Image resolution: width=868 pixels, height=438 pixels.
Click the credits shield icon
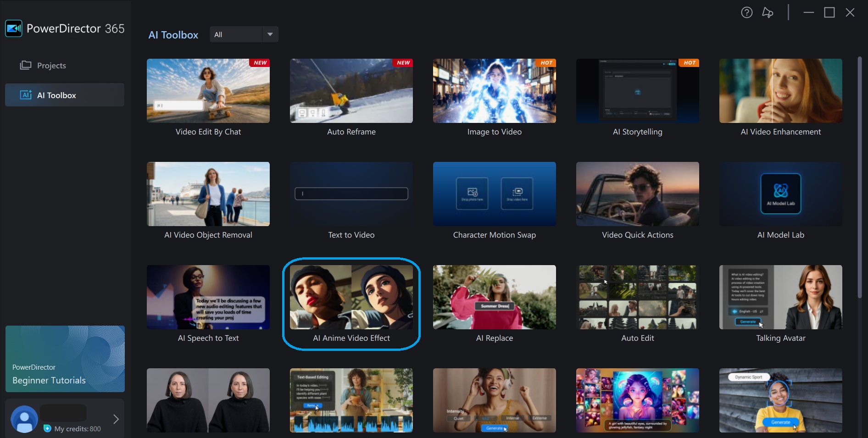pos(47,428)
